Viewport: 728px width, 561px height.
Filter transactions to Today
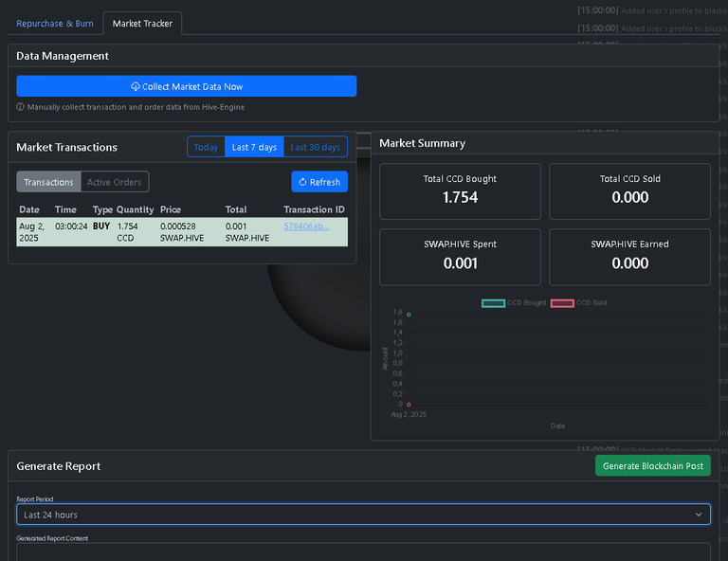206,147
